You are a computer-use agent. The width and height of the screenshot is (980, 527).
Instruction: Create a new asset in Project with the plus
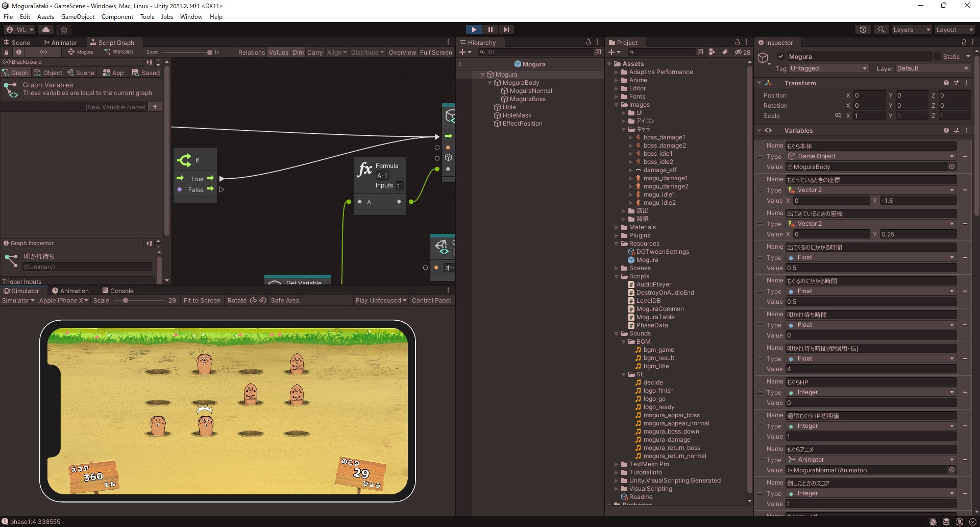614,52
